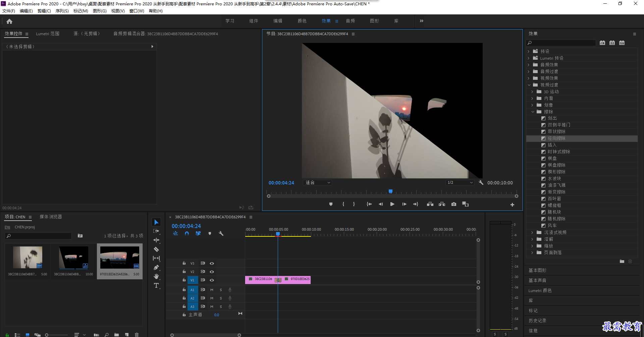Click the Extract button
Screen dimensions: 644x337
click(x=442, y=204)
